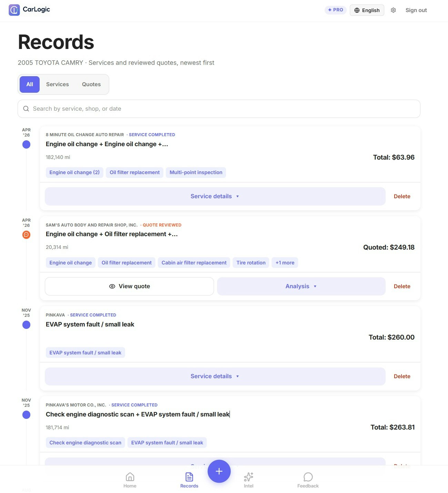The width and height of the screenshot is (448, 493).
Task: Click 'Total: $260.00' amount
Action: coord(391,337)
